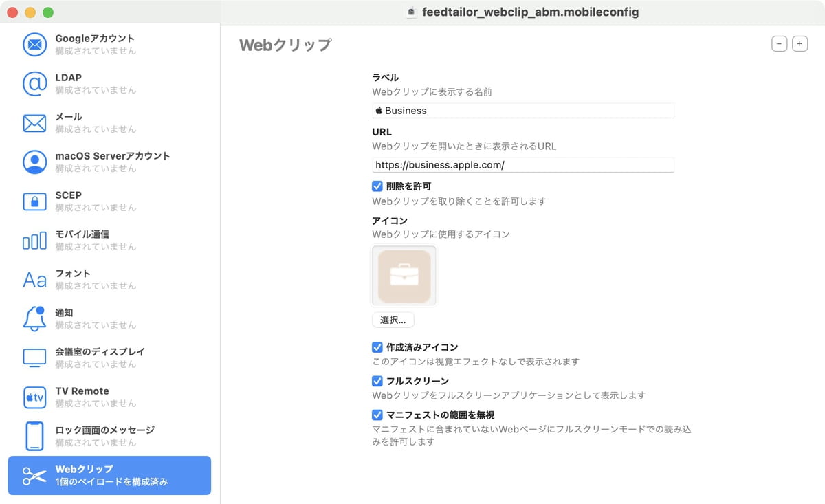Image resolution: width=825 pixels, height=504 pixels.
Task: Click the TV Remote Apple TV icon
Action: tap(34, 397)
